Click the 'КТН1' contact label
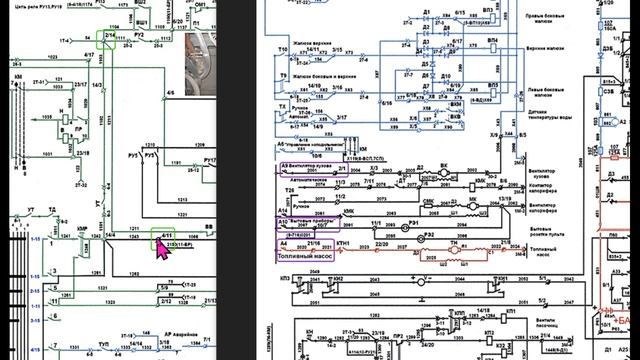This screenshot has height=360, width=640. pyautogui.click(x=342, y=243)
